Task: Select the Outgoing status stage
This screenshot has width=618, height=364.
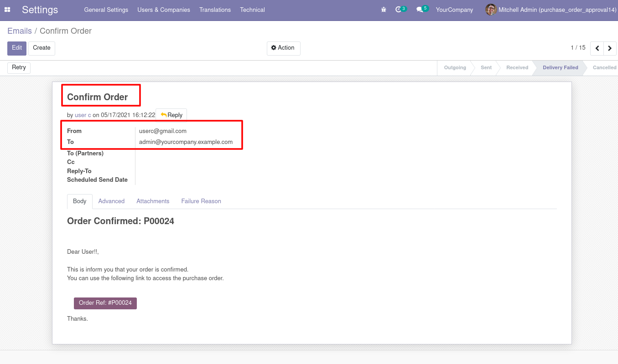Action: pyautogui.click(x=455, y=68)
